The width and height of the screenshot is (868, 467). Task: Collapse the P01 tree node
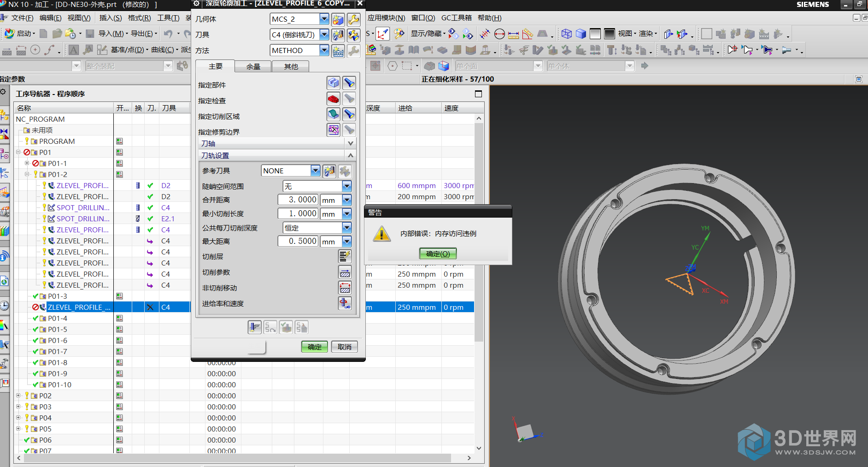18,152
